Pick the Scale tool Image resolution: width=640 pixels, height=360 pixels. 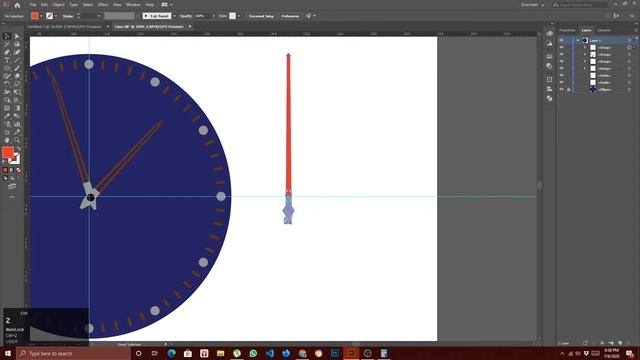click(17, 84)
